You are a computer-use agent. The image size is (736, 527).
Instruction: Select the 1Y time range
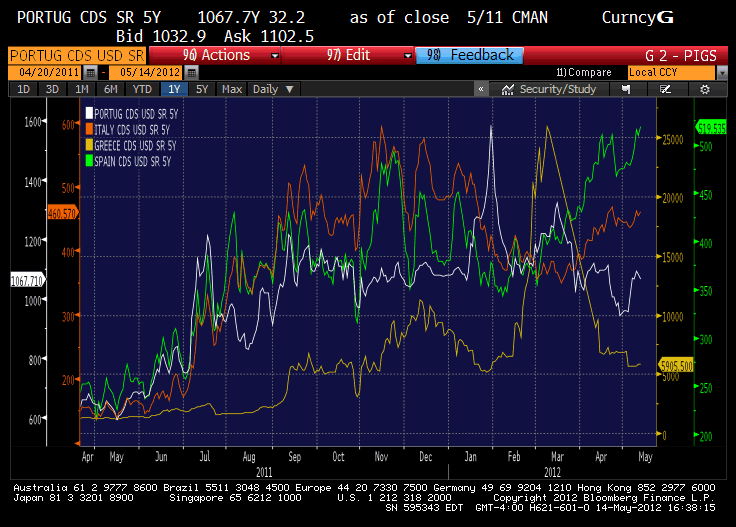(x=176, y=90)
